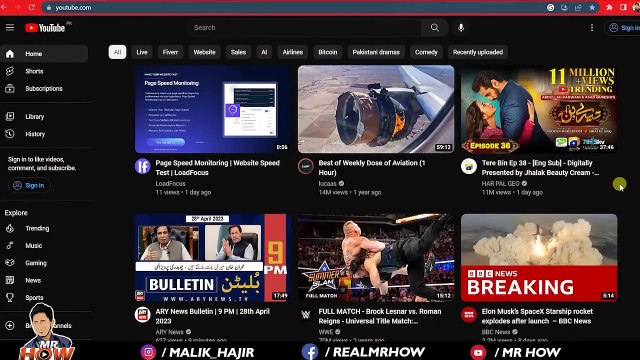Click the search magnifier button
Viewport: 640px width, 360px height.
tap(435, 28)
